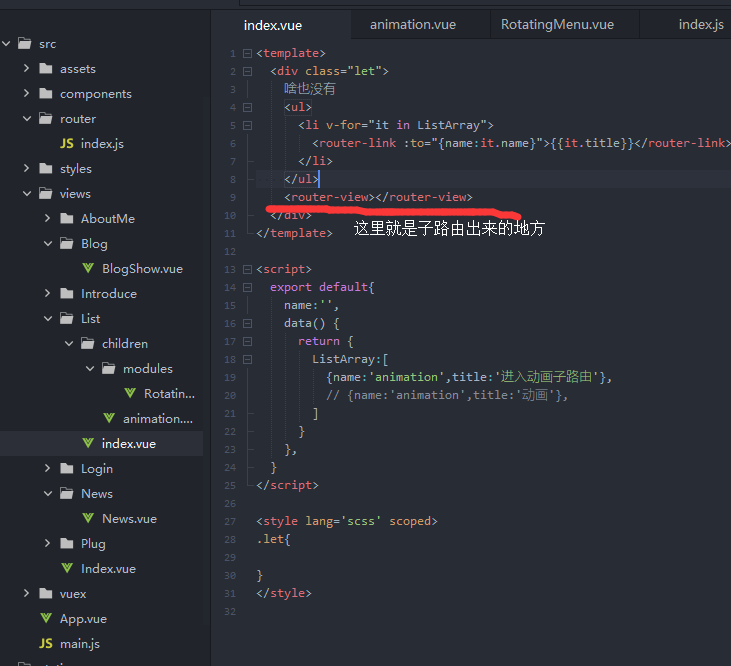731x666 pixels.
Task: Click the Vue icon beside Index.vue
Action: pos(67,568)
